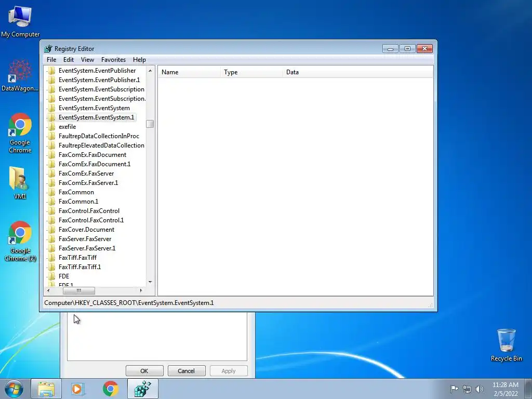532x399 pixels.
Task: Click the FaxComEx.FaxDocument folder icon
Action: tap(51, 155)
